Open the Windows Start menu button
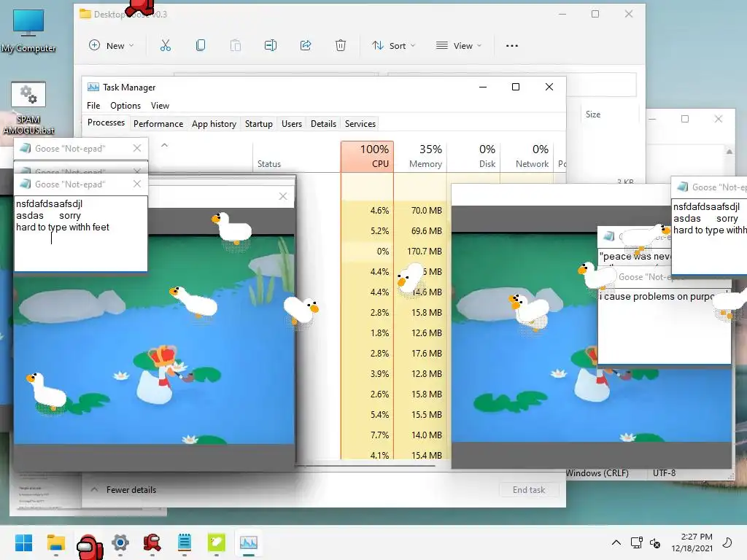The image size is (747, 560). point(23,542)
